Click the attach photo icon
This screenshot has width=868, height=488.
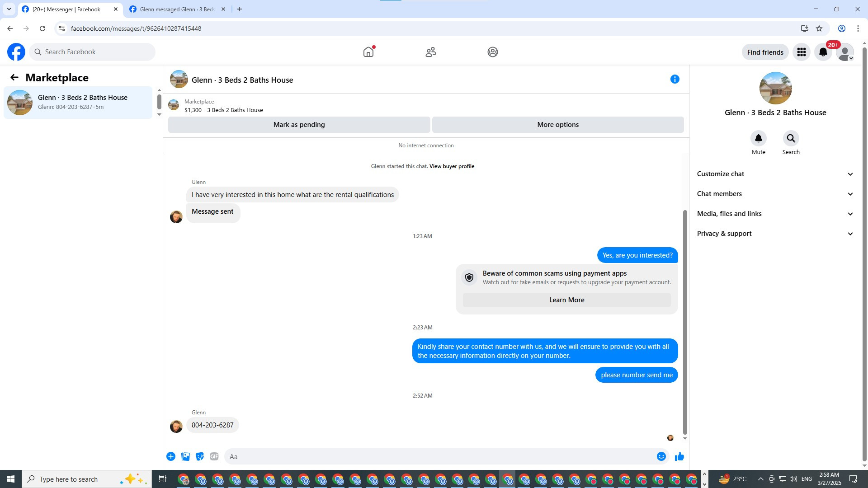pyautogui.click(x=185, y=456)
